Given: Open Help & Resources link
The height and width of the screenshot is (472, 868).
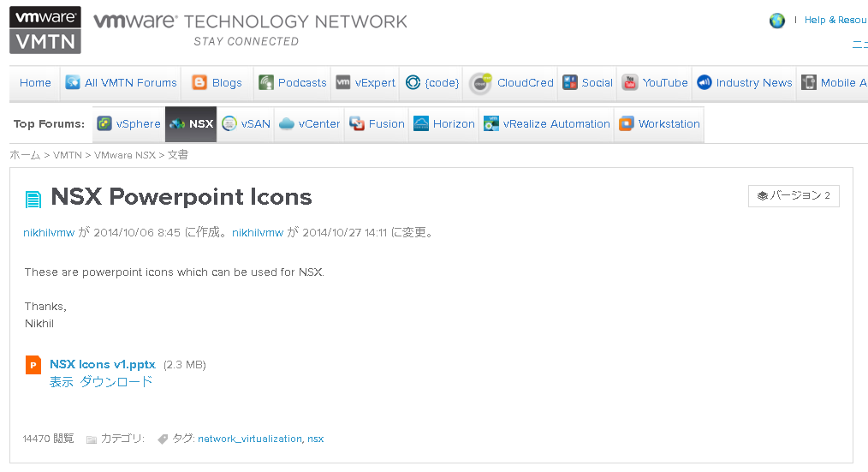Looking at the screenshot, I should pos(835,20).
